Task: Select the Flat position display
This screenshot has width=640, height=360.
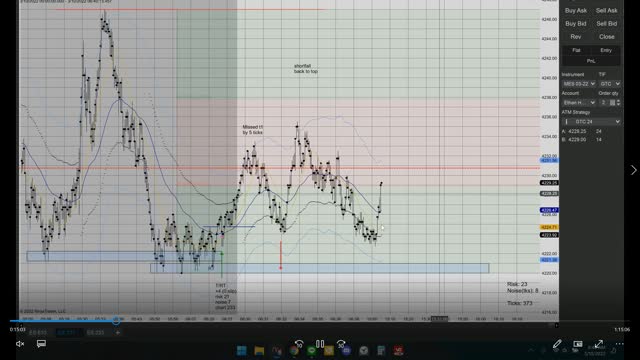Action: [x=576, y=50]
